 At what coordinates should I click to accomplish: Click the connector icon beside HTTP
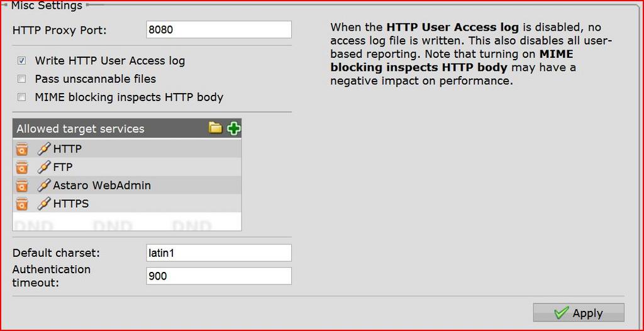point(45,149)
